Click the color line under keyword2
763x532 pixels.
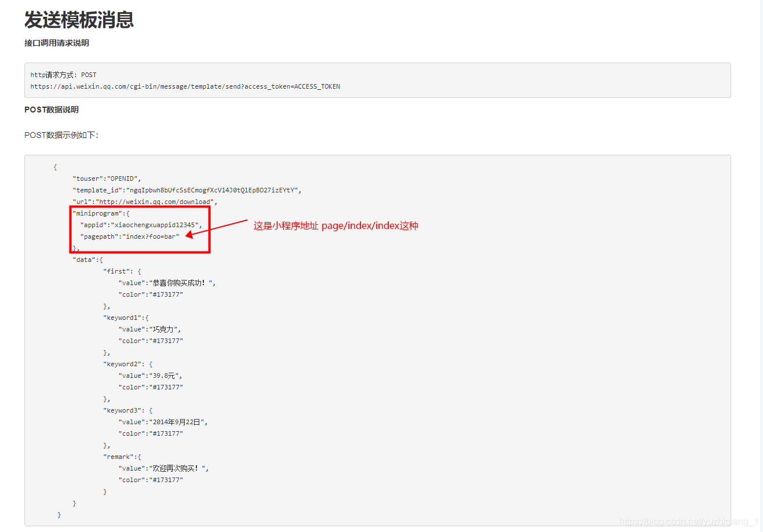pos(151,387)
